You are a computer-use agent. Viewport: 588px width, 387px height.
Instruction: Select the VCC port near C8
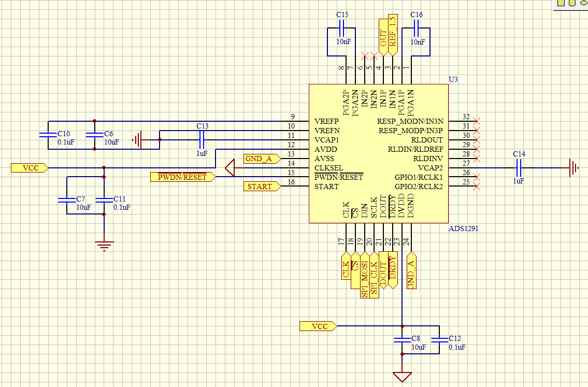[x=319, y=326]
